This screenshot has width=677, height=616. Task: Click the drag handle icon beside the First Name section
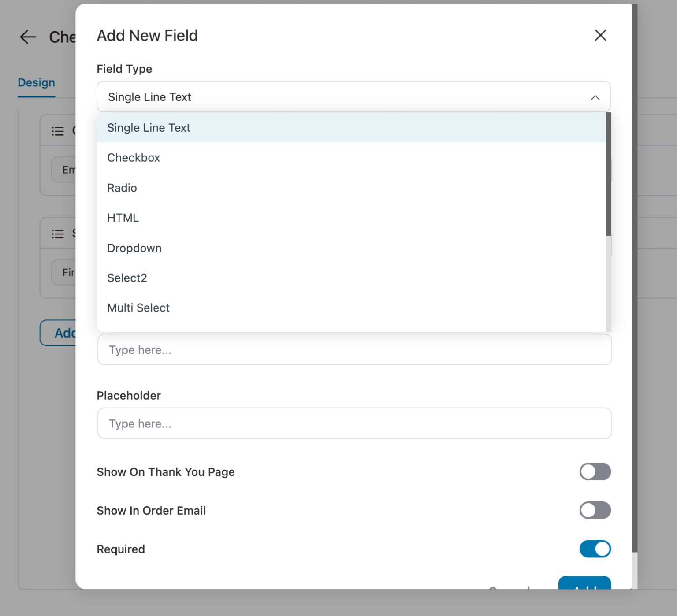coord(58,234)
